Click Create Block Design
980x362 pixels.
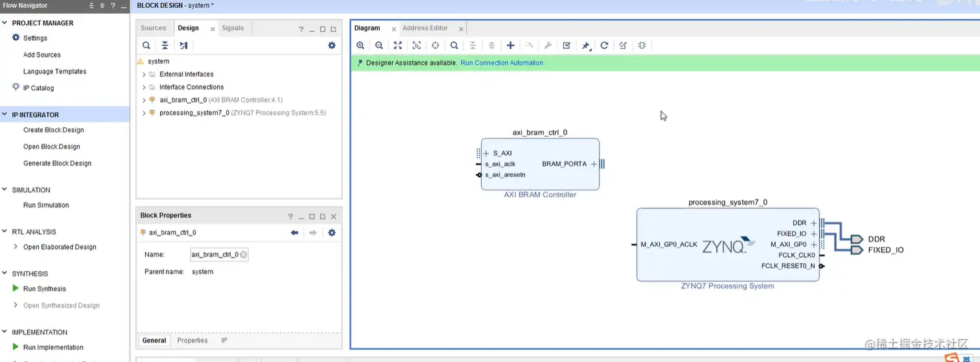pos(54,130)
